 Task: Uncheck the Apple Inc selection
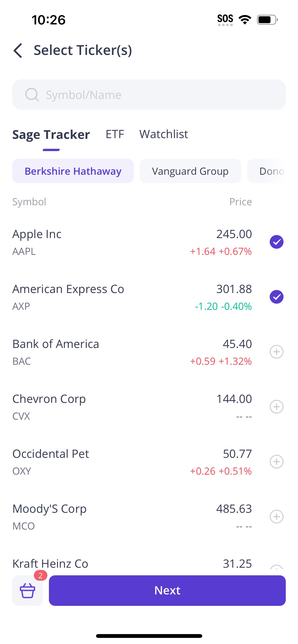click(x=276, y=242)
